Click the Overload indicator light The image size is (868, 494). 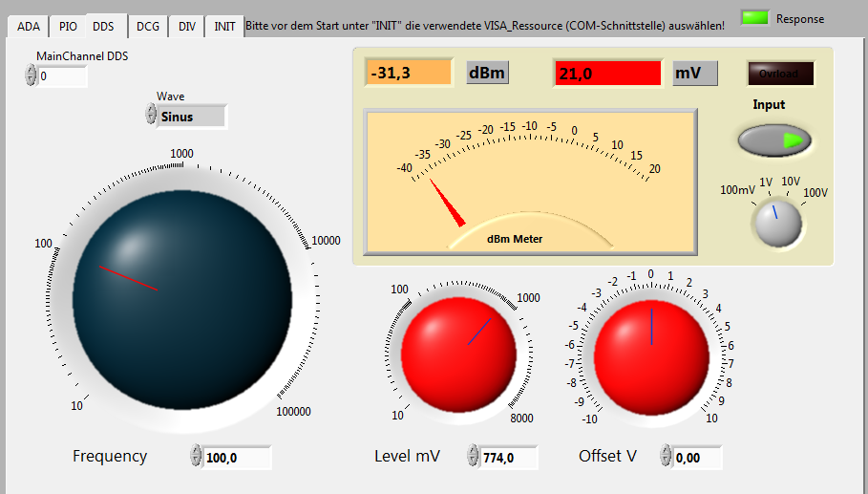(780, 74)
